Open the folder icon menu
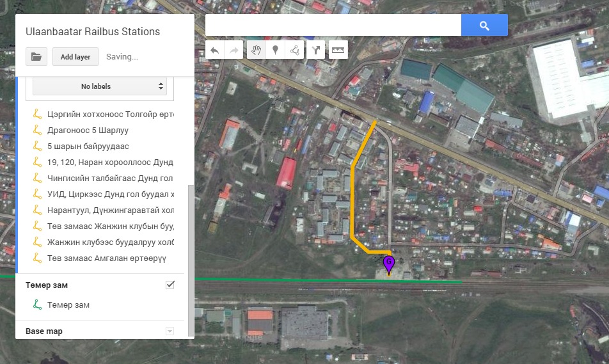 pos(36,56)
